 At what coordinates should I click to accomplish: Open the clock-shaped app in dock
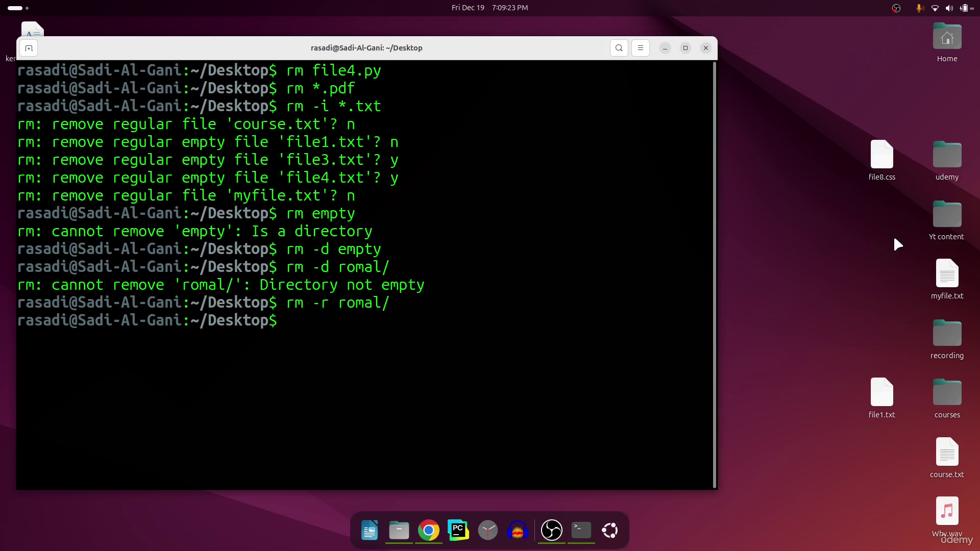pyautogui.click(x=488, y=531)
